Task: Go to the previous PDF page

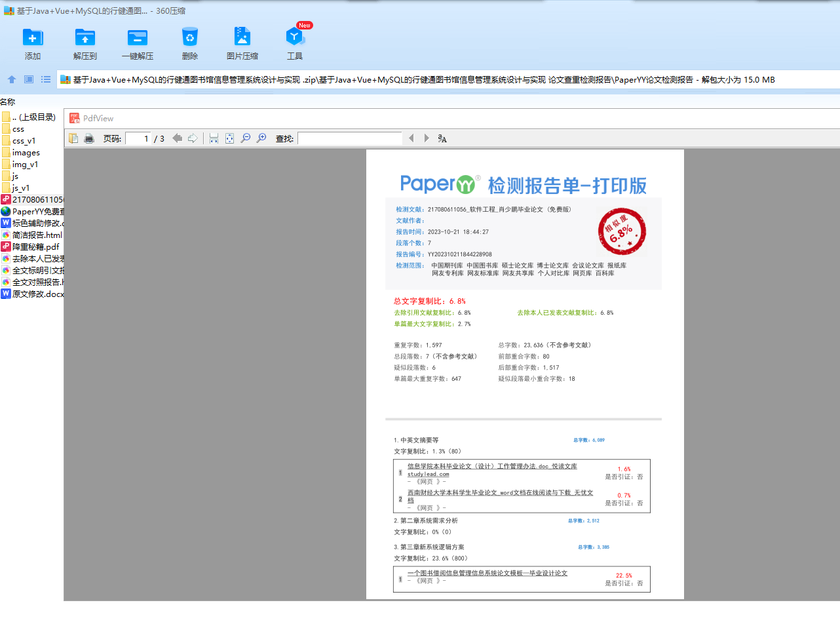Action: tap(177, 138)
